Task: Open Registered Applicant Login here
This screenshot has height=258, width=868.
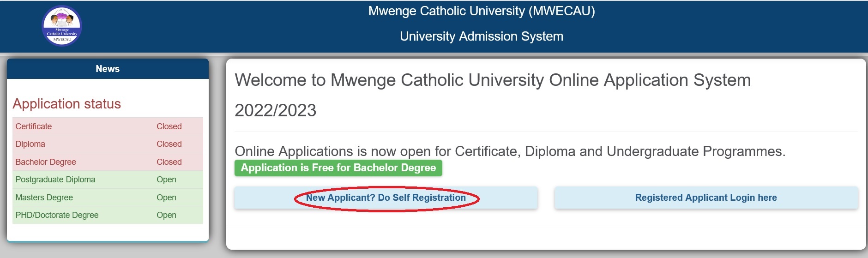Action: [x=706, y=198]
